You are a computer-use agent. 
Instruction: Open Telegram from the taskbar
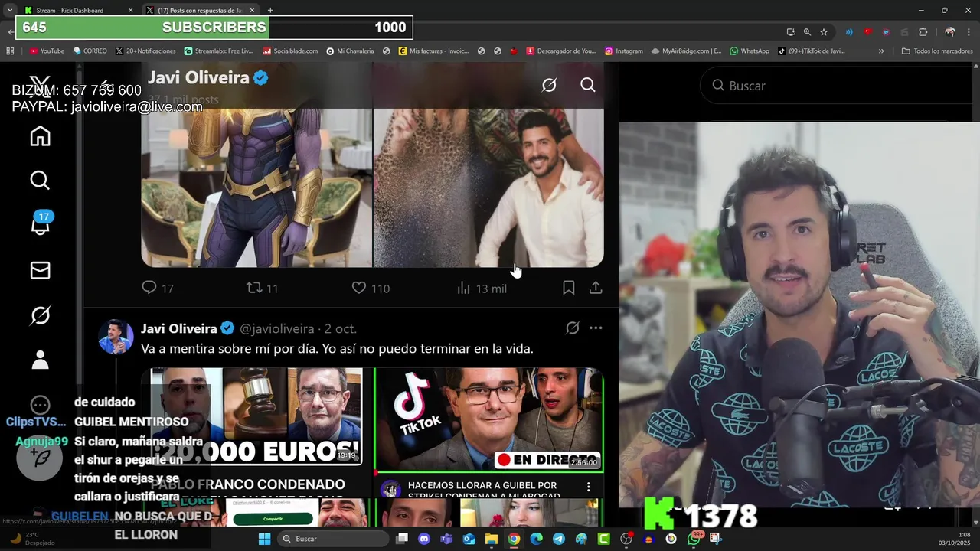click(559, 539)
